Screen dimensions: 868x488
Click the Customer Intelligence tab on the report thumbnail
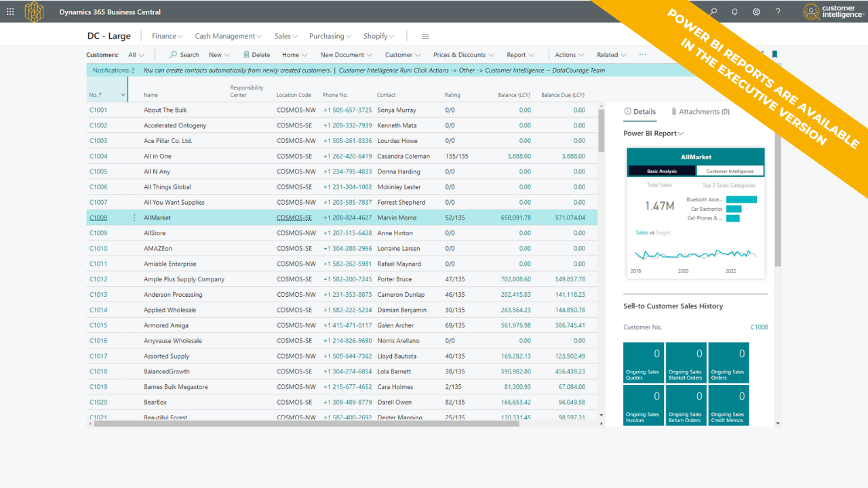(x=730, y=171)
